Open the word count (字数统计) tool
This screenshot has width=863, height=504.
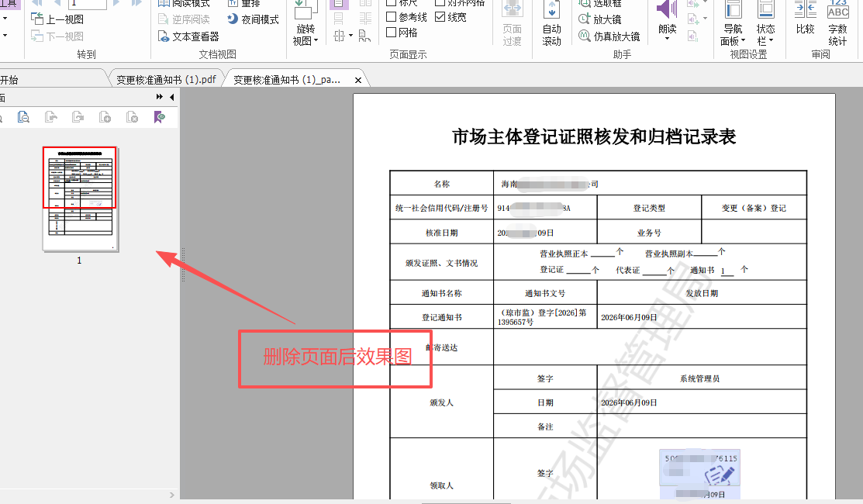pyautogui.click(x=837, y=24)
